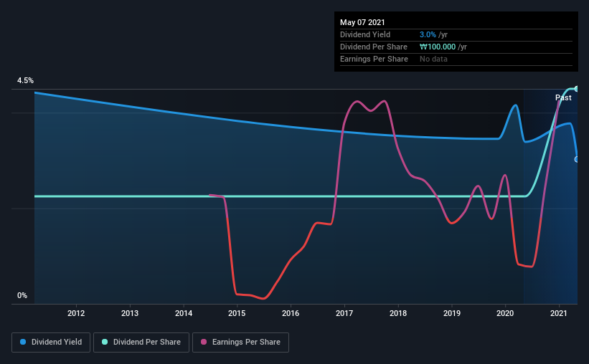This screenshot has width=589, height=364.
Task: Click the 2013 x-axis label
Action: tap(130, 313)
